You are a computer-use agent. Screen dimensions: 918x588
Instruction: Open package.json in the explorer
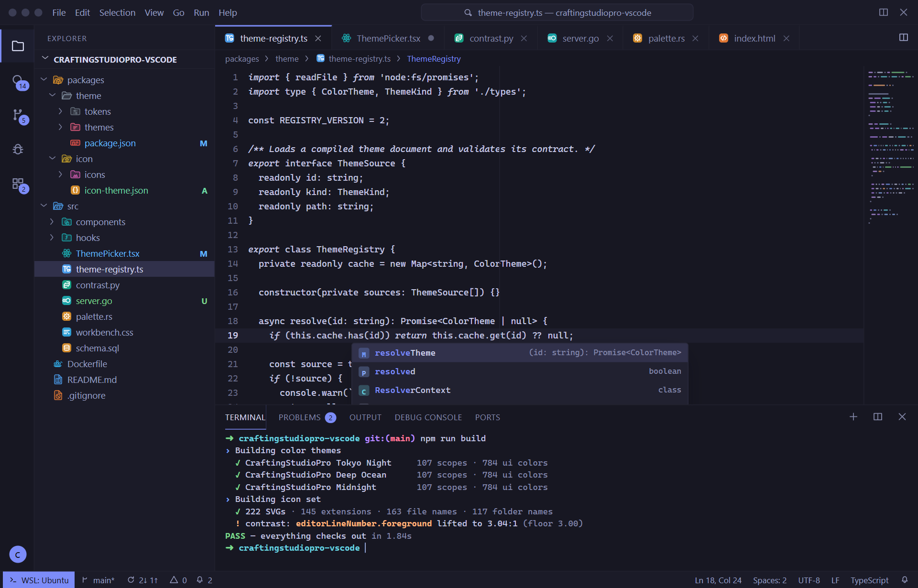[x=124, y=143]
